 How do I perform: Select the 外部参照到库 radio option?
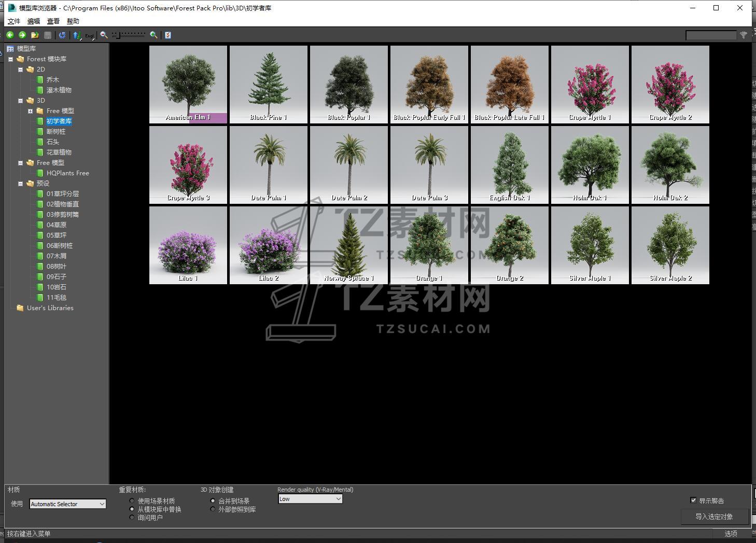click(213, 509)
